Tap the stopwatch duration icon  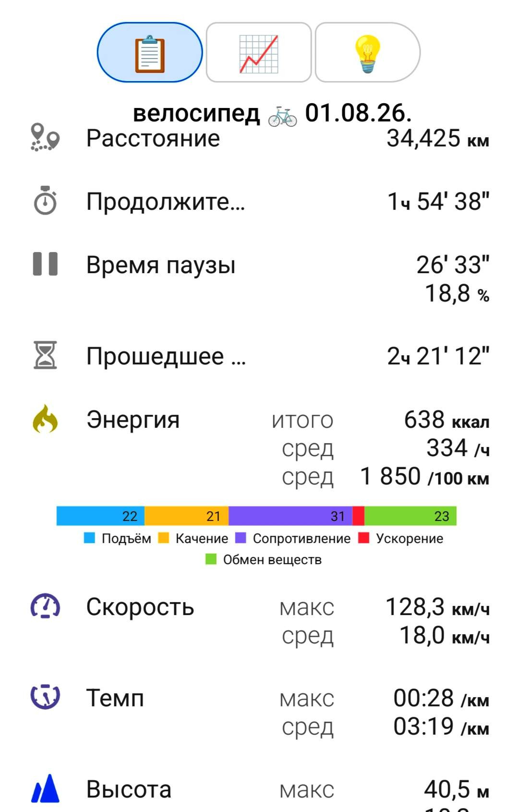(x=45, y=200)
